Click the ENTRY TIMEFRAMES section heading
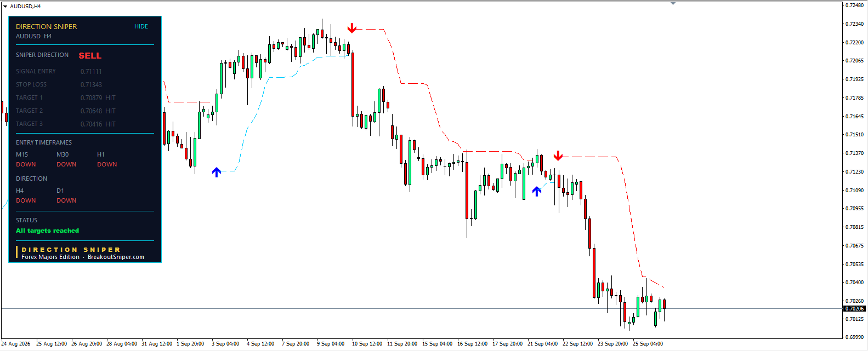Image resolution: width=868 pixels, height=351 pixels. click(44, 142)
